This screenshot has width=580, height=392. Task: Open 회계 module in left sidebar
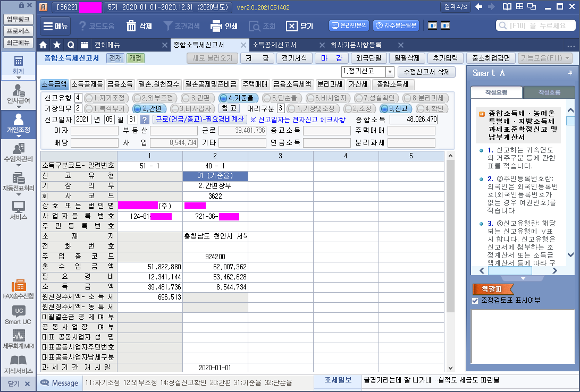pos(19,64)
